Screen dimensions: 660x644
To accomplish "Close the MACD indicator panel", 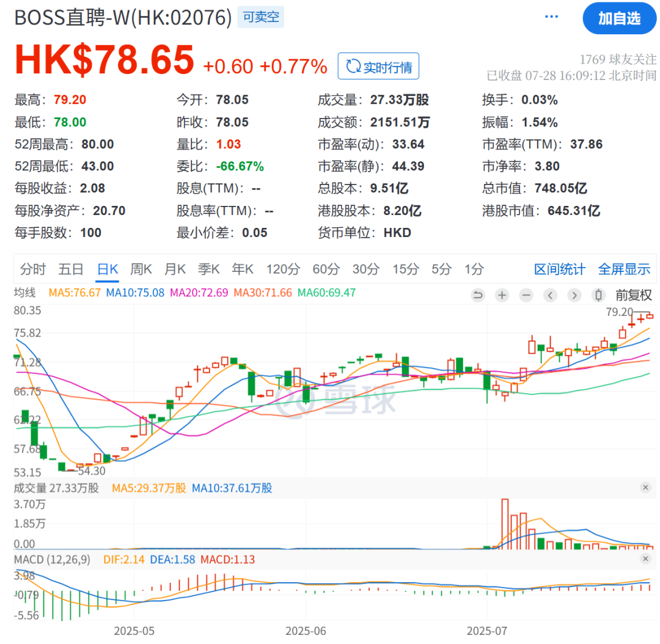I will coord(645,558).
